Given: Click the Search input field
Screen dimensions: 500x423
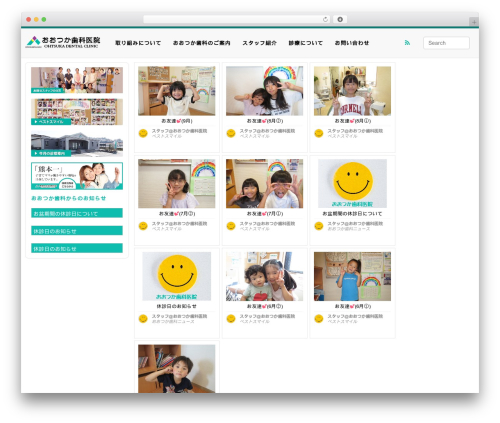Looking at the screenshot, I should 446,43.
